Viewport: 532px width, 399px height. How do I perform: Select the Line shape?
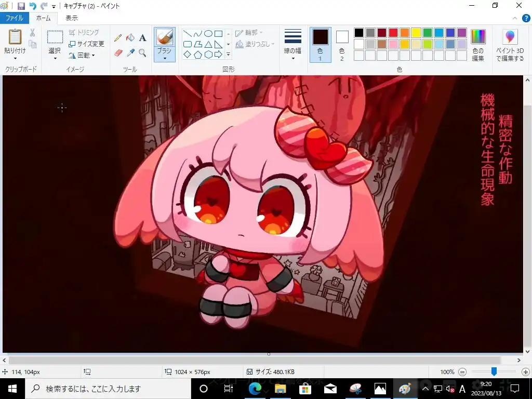pyautogui.click(x=187, y=34)
